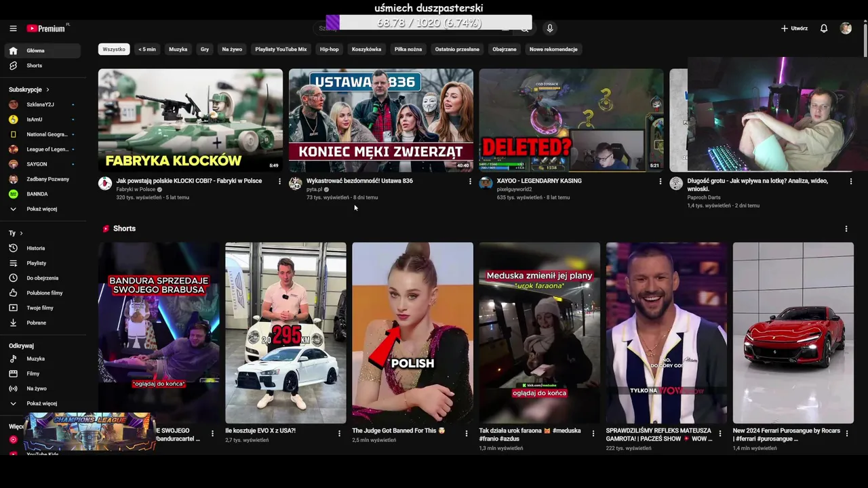This screenshot has width=868, height=488.
Task: Expand the Subskrypcje section header
Action: pos(29,89)
